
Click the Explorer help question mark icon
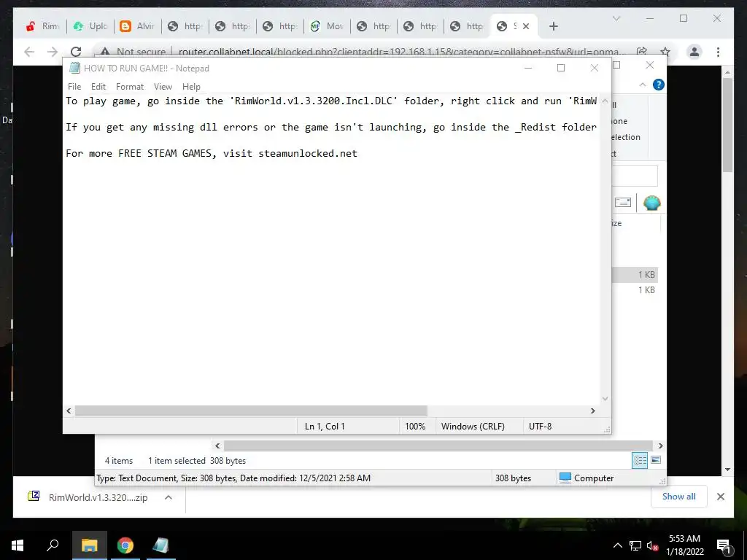659,85
